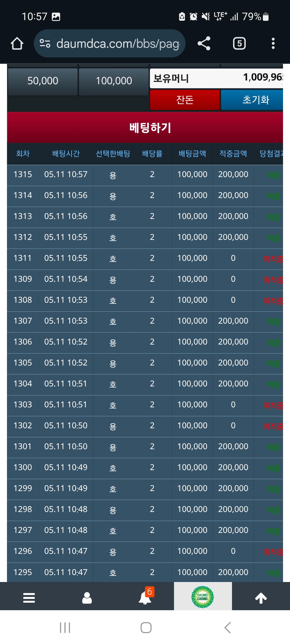The image size is (290, 644).
Task: Click the 적중금액 column header
Action: 233,154
